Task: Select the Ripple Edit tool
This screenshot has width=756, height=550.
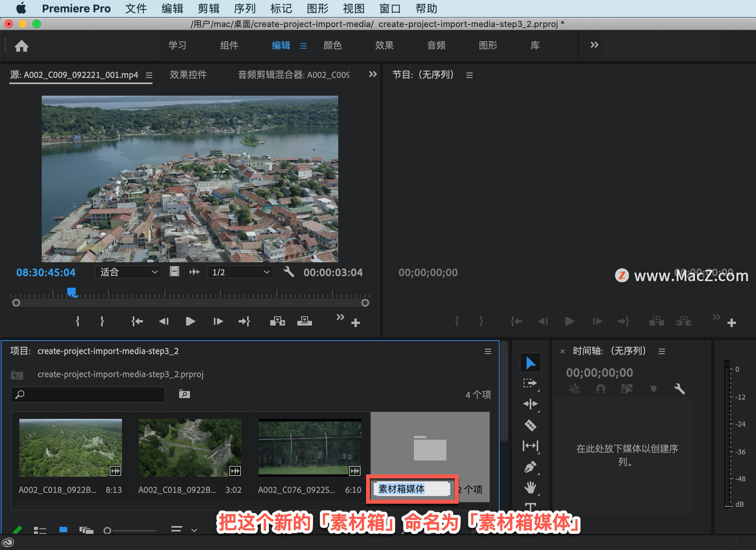Action: (530, 404)
